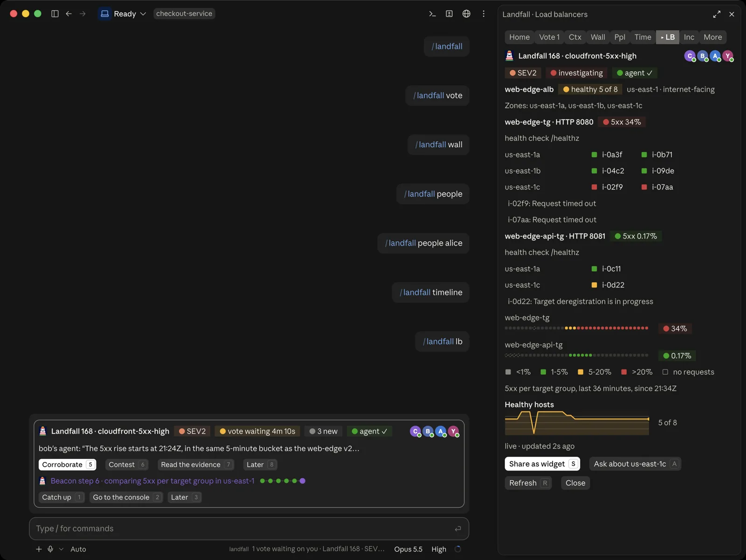Toggle the sidebar panel icon
The width and height of the screenshot is (746, 560).
pos(55,14)
